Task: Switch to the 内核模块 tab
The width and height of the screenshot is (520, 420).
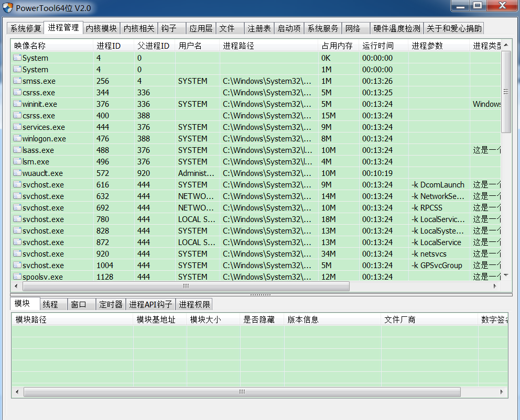Action: click(101, 28)
